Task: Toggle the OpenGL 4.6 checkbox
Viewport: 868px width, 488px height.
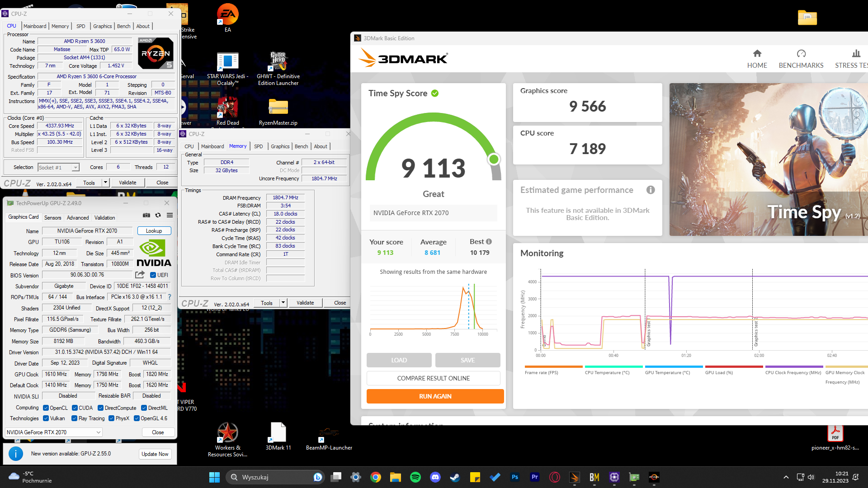Action: (137, 418)
